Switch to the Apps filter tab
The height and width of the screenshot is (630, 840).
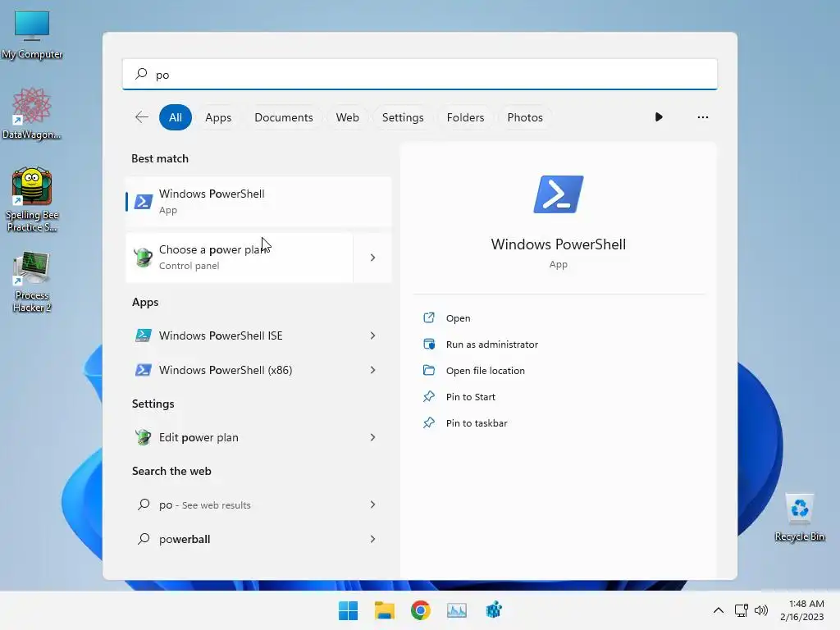[218, 117]
